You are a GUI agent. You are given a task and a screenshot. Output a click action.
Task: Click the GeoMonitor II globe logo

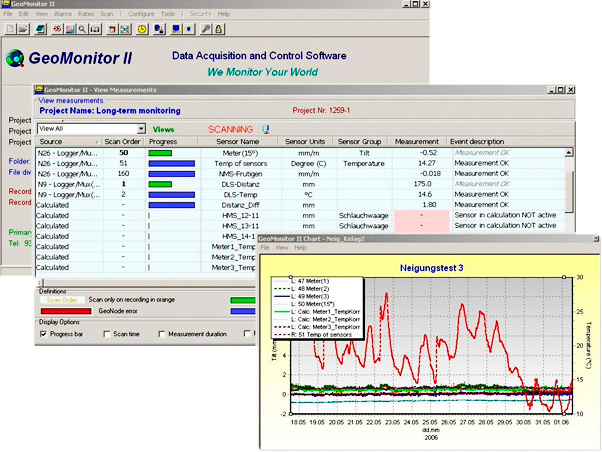[15, 58]
